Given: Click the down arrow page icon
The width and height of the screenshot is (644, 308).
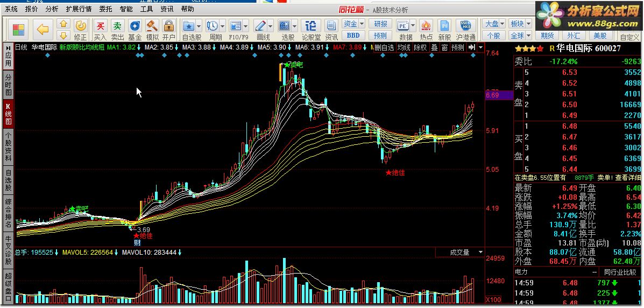Looking at the screenshot, I should coord(63,35).
